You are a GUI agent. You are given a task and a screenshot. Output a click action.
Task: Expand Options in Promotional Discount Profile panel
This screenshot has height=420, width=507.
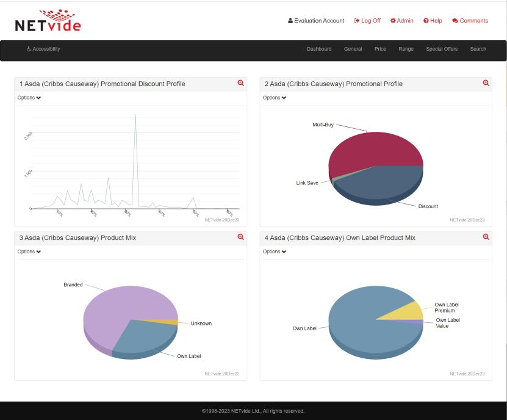[29, 98]
